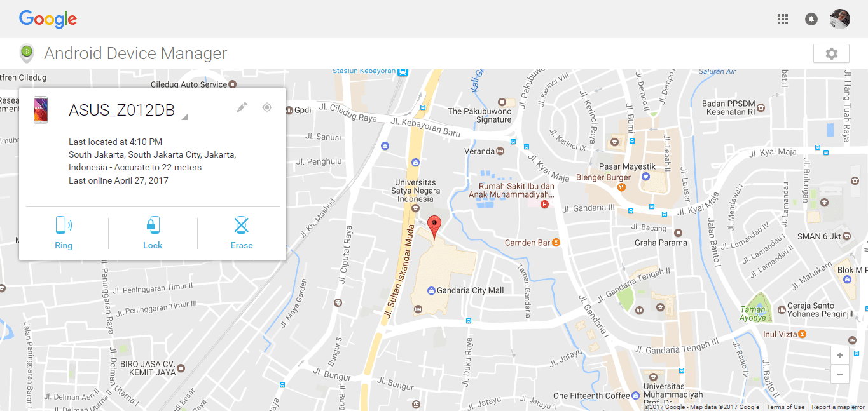
Task: Click the Rumah Sakit Ibu hospital marker
Action: coord(544,205)
